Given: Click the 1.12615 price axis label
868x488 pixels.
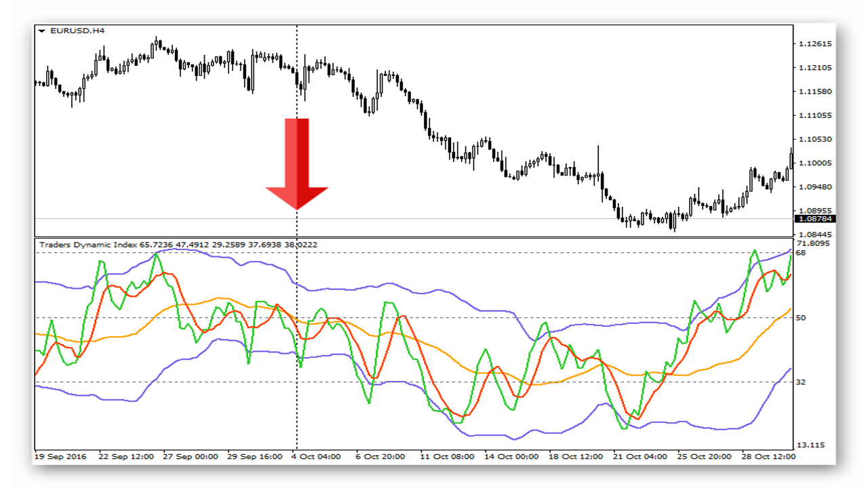Looking at the screenshot, I should (815, 44).
